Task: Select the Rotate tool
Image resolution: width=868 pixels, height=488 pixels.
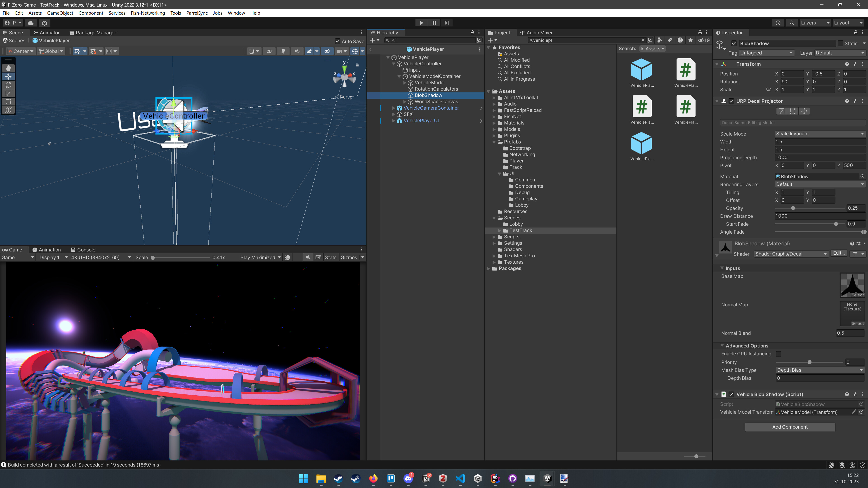Action: click(x=8, y=84)
